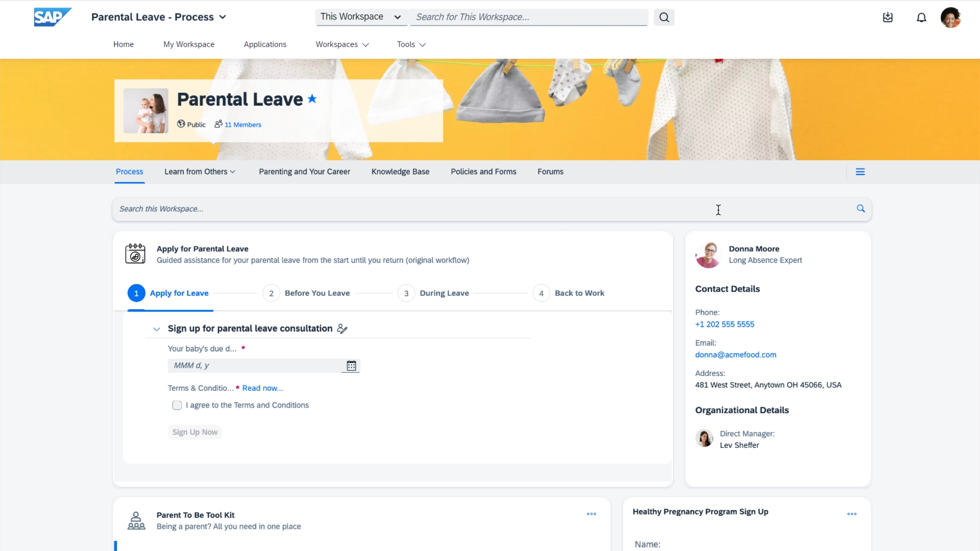Screen dimensions: 980x551
Task: Switch to the Knowledge Base tab
Action: click(400, 172)
